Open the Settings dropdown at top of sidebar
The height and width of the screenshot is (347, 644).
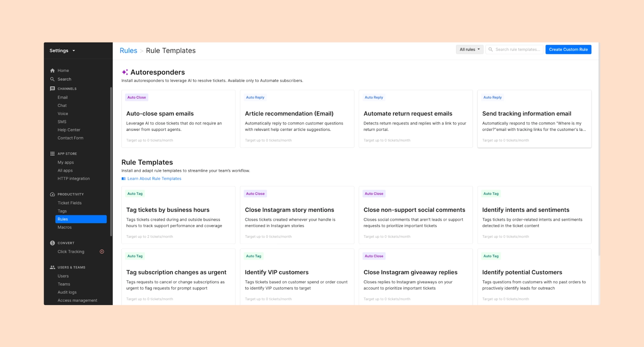click(x=61, y=50)
